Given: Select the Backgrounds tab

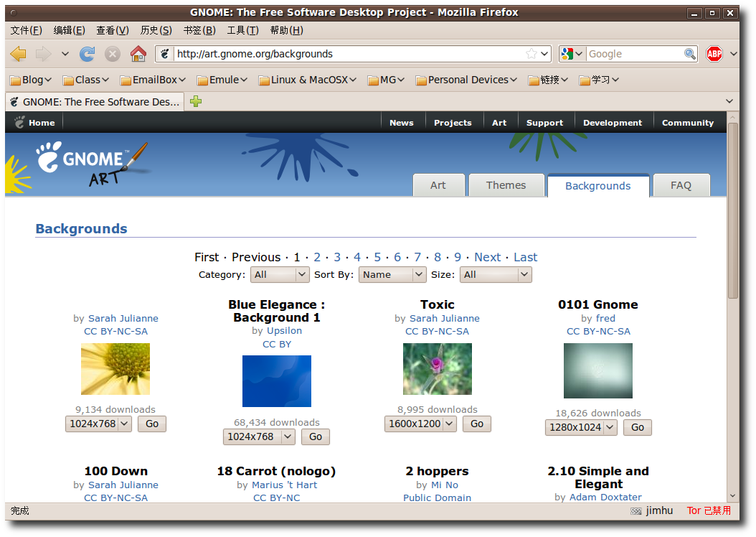Looking at the screenshot, I should (598, 186).
